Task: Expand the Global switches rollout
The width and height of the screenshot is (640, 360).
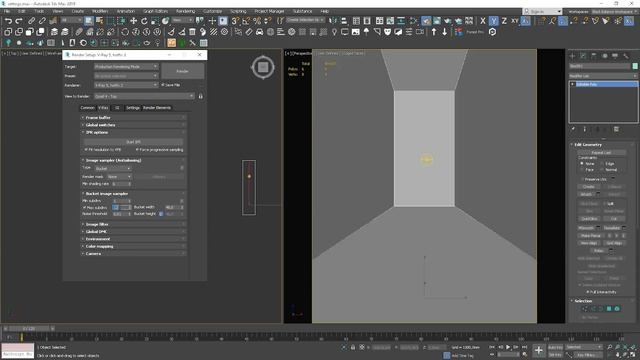Action: pos(133,125)
